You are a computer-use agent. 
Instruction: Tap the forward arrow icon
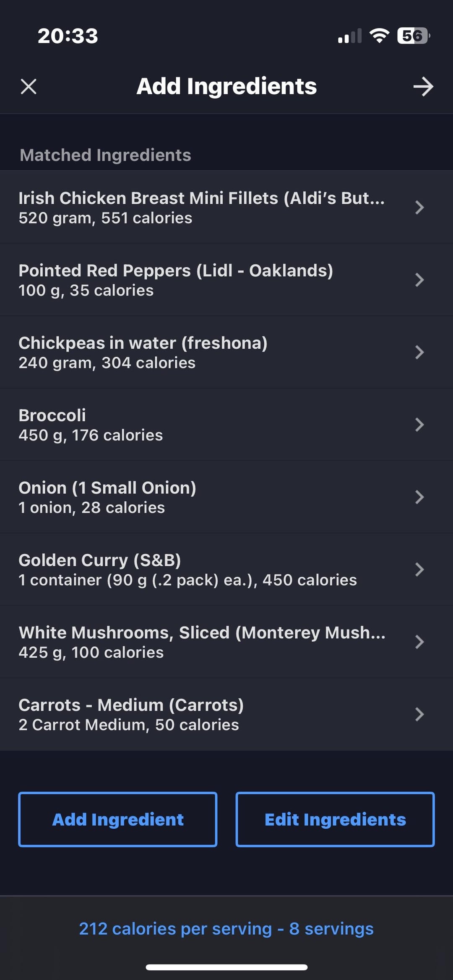pyautogui.click(x=423, y=87)
